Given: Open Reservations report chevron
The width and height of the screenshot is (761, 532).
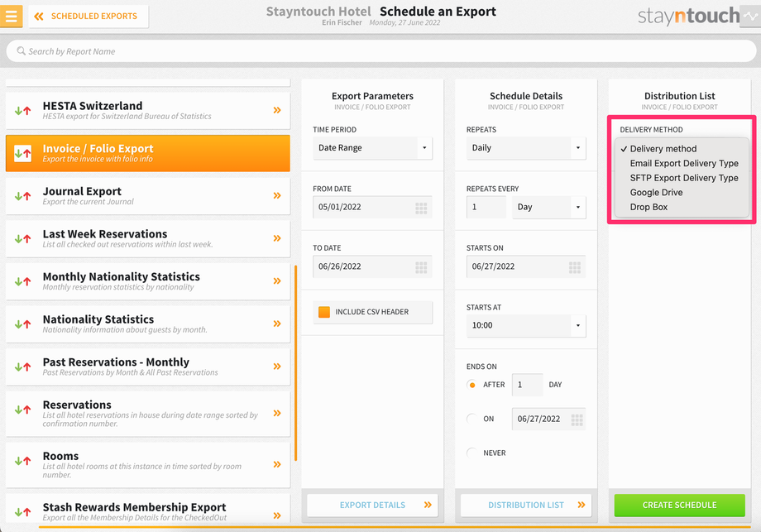Looking at the screenshot, I should [x=277, y=413].
